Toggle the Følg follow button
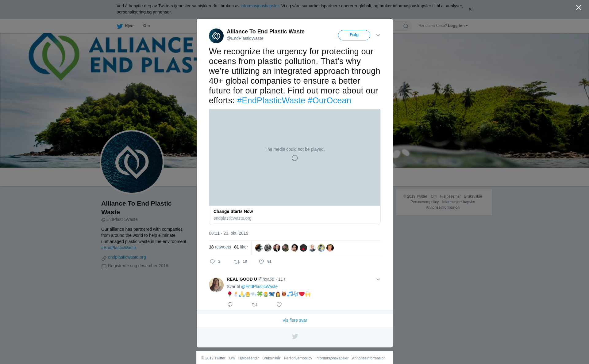The image size is (589, 364). click(354, 35)
